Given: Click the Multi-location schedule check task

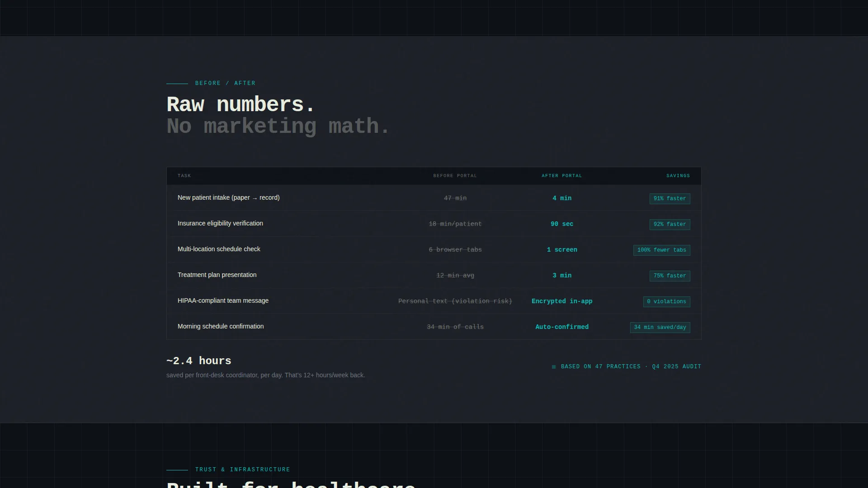Looking at the screenshot, I should point(219,249).
